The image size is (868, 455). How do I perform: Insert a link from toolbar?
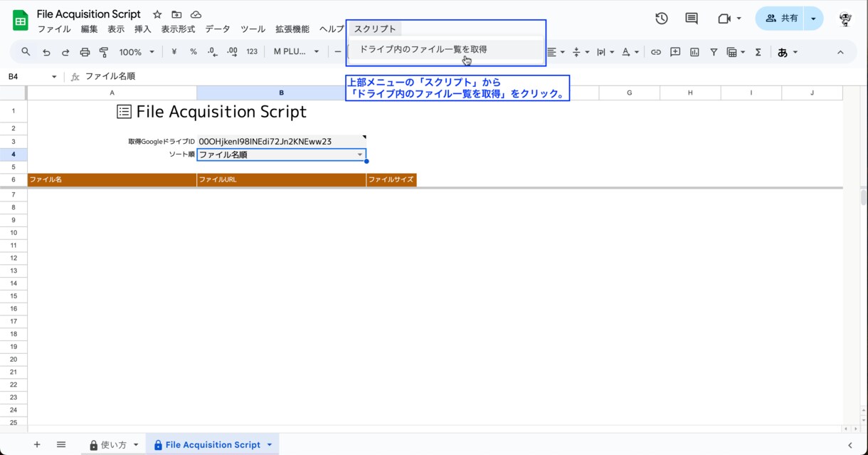656,52
